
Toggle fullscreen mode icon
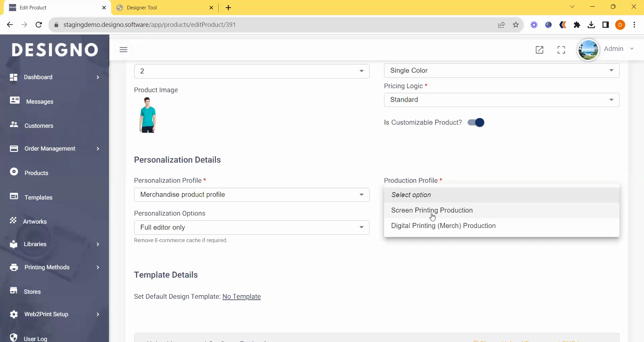(x=561, y=50)
